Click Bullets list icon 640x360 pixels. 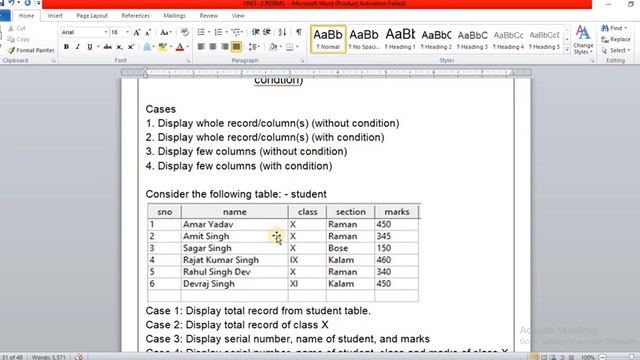201,32
